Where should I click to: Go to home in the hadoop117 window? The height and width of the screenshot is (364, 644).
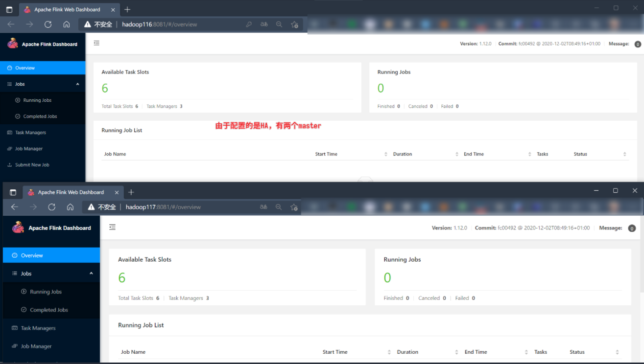click(x=70, y=207)
